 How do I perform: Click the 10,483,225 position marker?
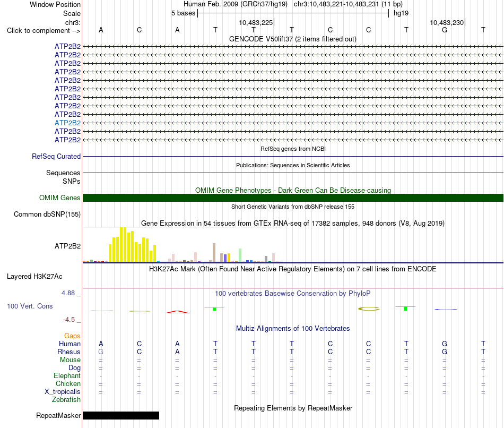256,22
